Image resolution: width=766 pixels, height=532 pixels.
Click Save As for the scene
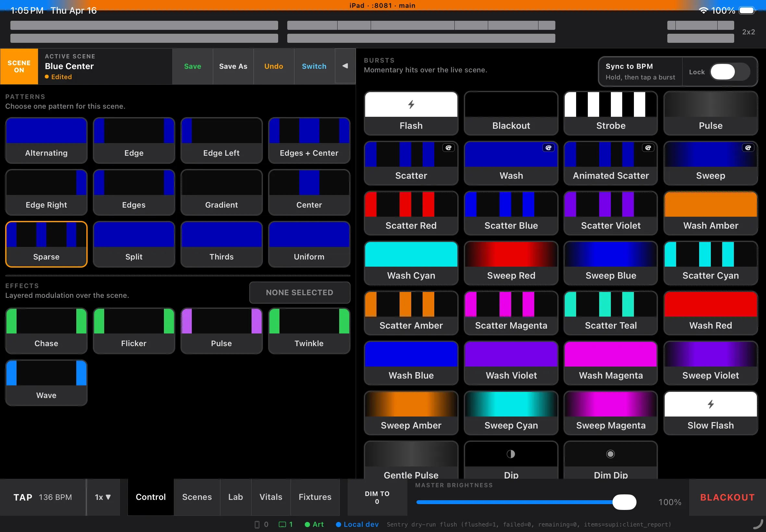point(233,66)
